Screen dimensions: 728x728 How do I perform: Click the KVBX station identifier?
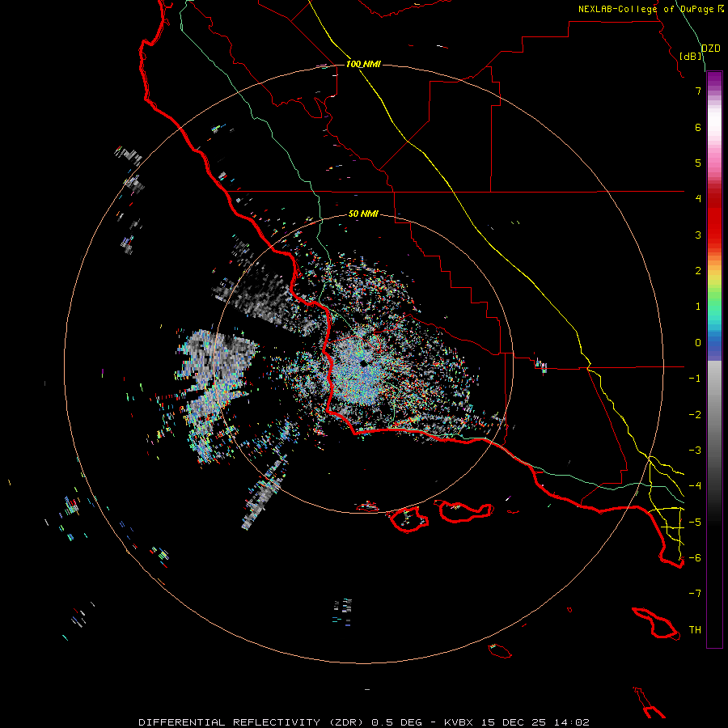point(459,722)
